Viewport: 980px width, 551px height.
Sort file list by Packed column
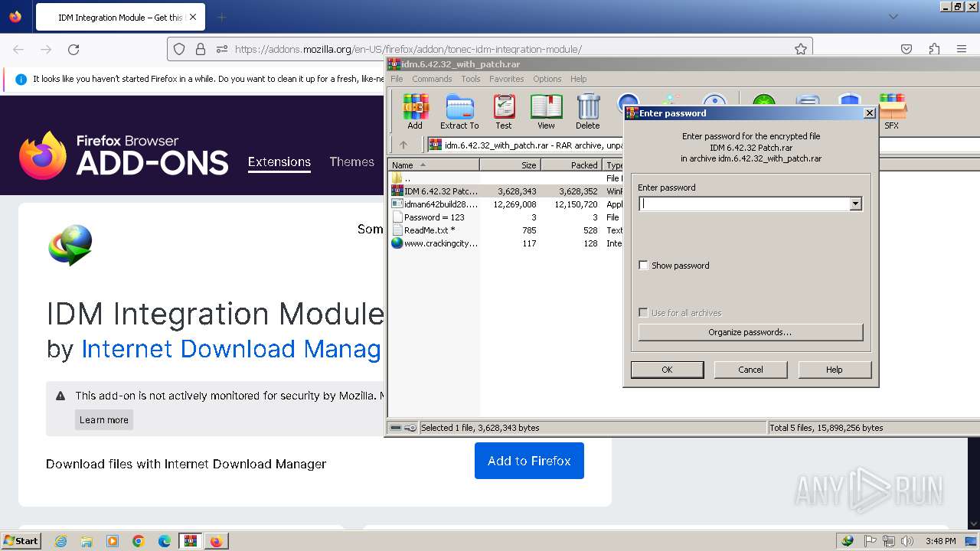[572, 165]
